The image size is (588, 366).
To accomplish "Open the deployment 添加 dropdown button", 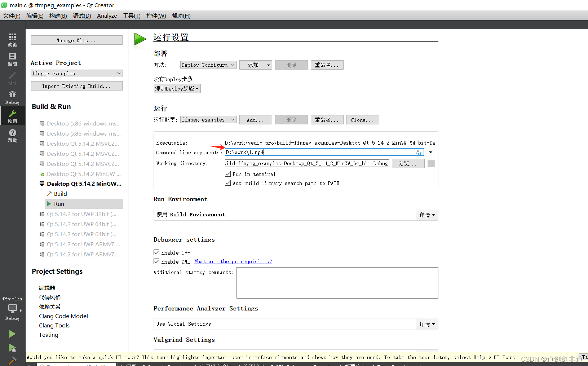I will (256, 65).
